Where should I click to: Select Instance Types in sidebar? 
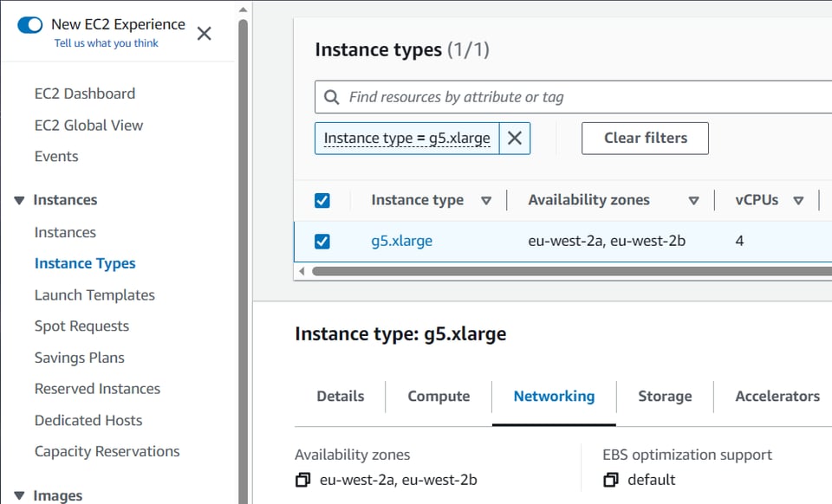(x=85, y=264)
